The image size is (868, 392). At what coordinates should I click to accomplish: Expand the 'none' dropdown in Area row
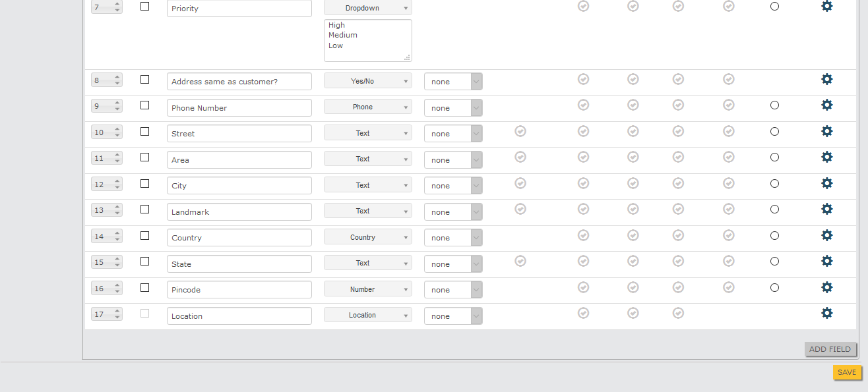452,160
